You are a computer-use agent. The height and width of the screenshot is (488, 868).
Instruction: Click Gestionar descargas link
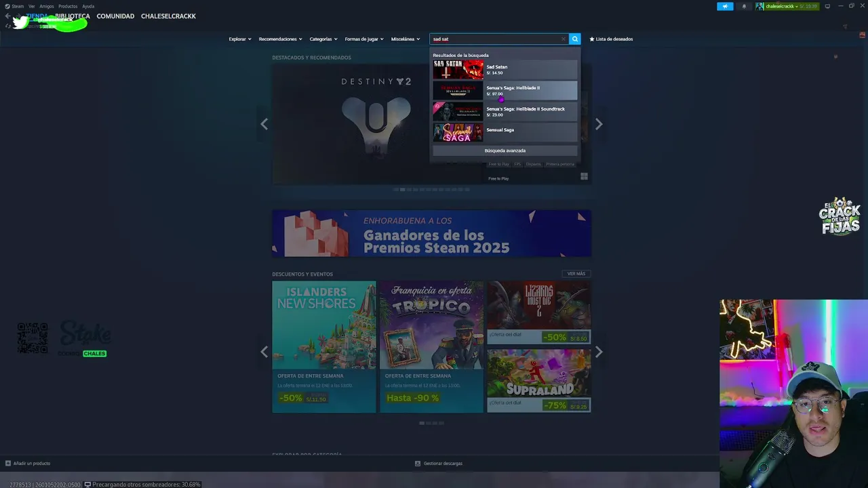(443, 463)
